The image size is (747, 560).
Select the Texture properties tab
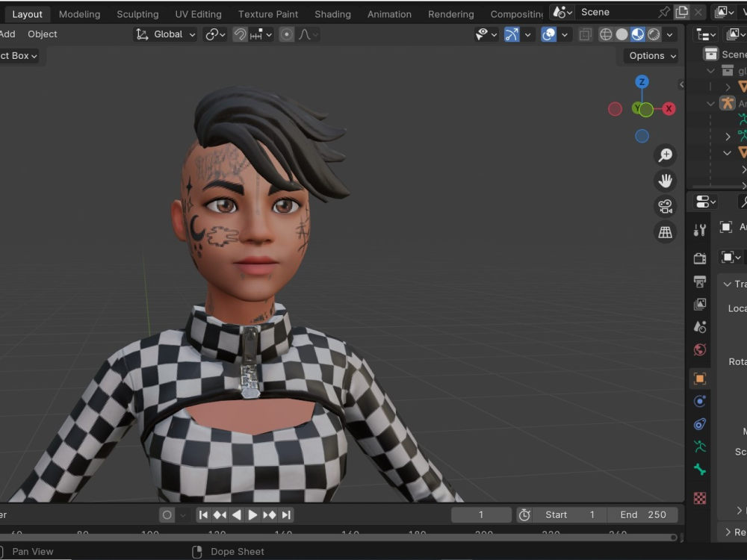click(x=699, y=497)
